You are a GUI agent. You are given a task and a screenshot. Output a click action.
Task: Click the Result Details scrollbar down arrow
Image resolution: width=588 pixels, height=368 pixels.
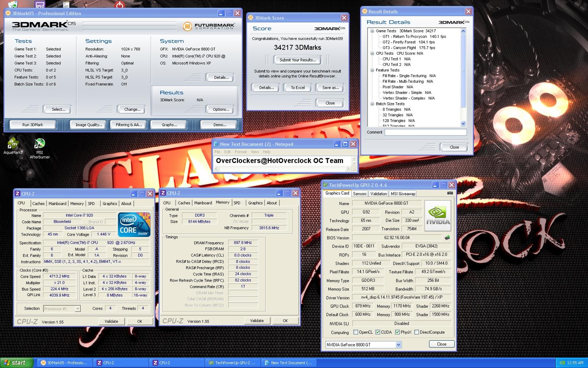pos(463,124)
